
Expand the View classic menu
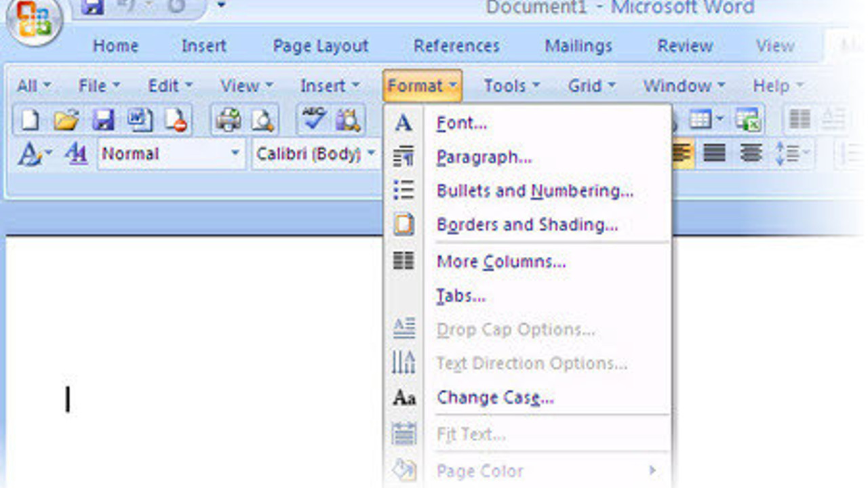point(246,86)
